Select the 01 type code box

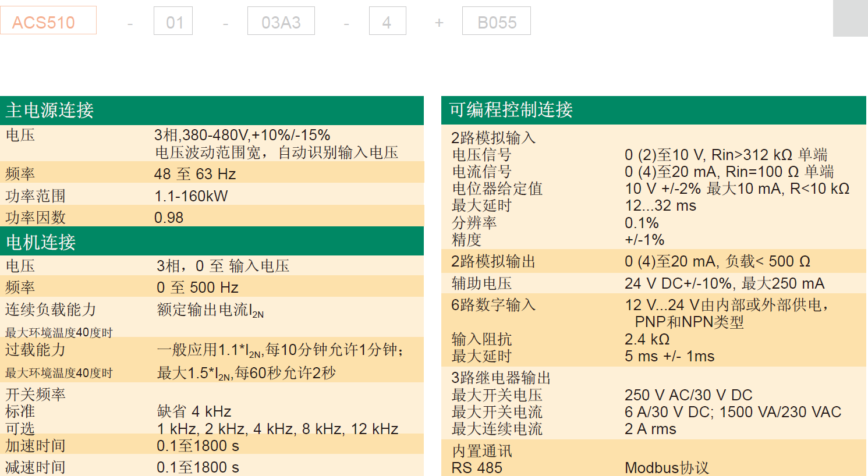pos(173,21)
